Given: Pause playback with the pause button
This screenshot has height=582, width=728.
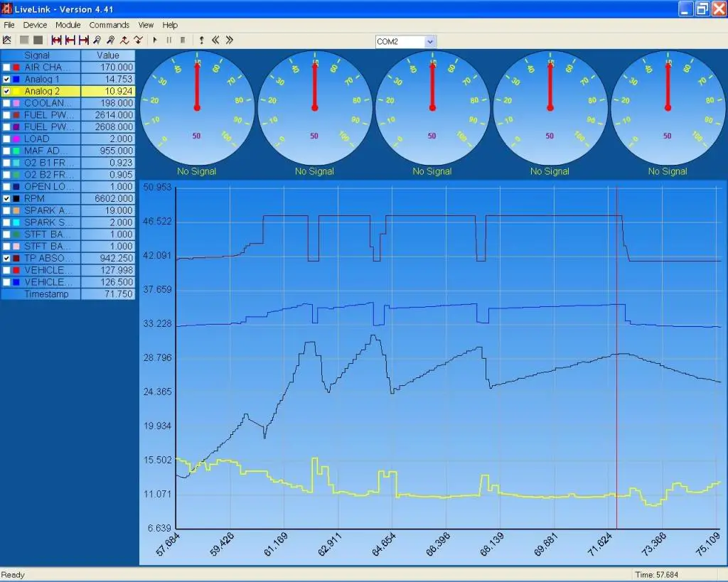Looking at the screenshot, I should point(169,41).
